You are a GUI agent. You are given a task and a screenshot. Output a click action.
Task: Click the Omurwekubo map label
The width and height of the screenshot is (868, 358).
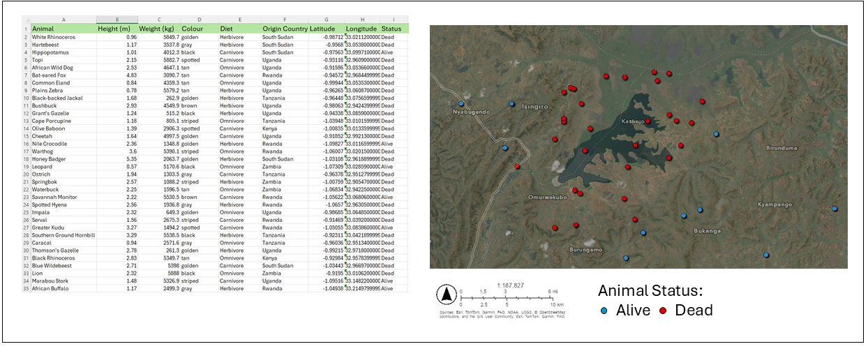(547, 197)
